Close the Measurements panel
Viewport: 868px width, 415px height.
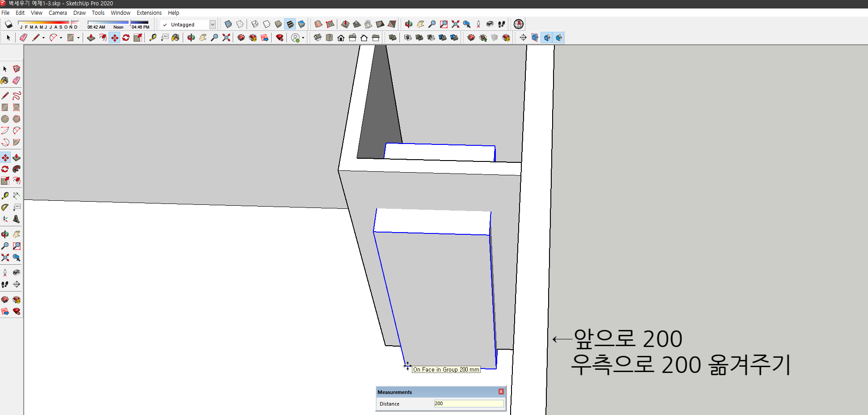click(x=501, y=392)
